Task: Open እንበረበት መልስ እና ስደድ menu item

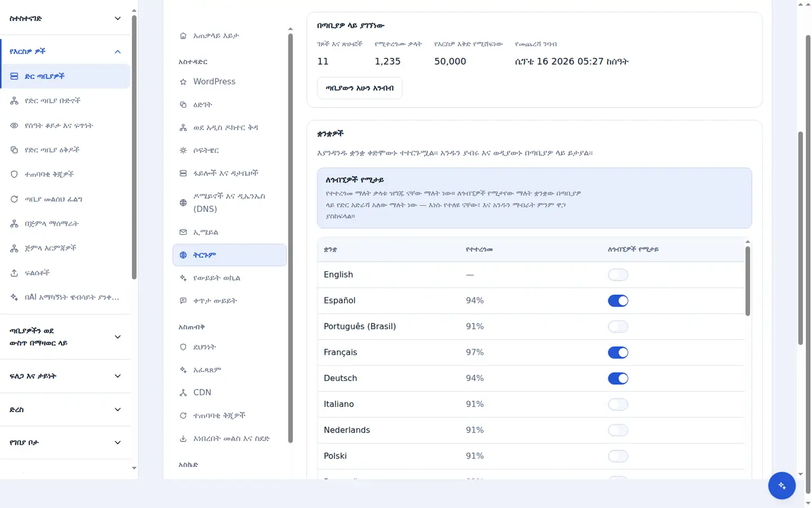Action: coord(230,439)
